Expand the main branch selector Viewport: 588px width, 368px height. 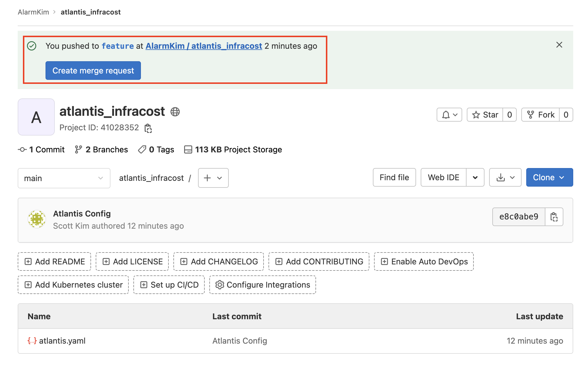coord(64,178)
